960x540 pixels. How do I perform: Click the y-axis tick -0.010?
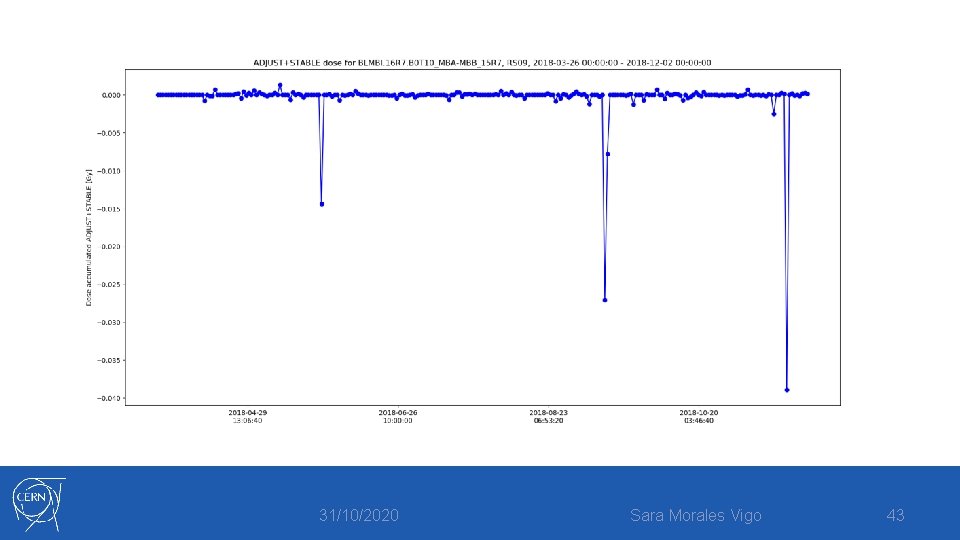(109, 171)
